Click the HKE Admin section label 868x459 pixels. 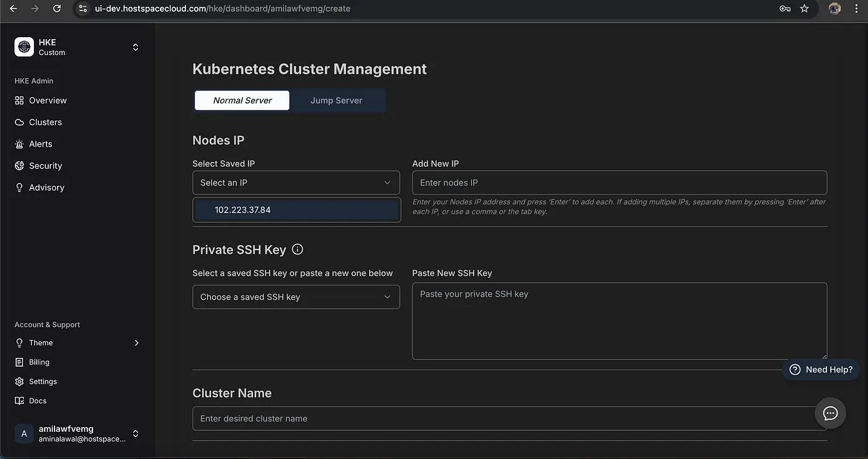coord(34,81)
